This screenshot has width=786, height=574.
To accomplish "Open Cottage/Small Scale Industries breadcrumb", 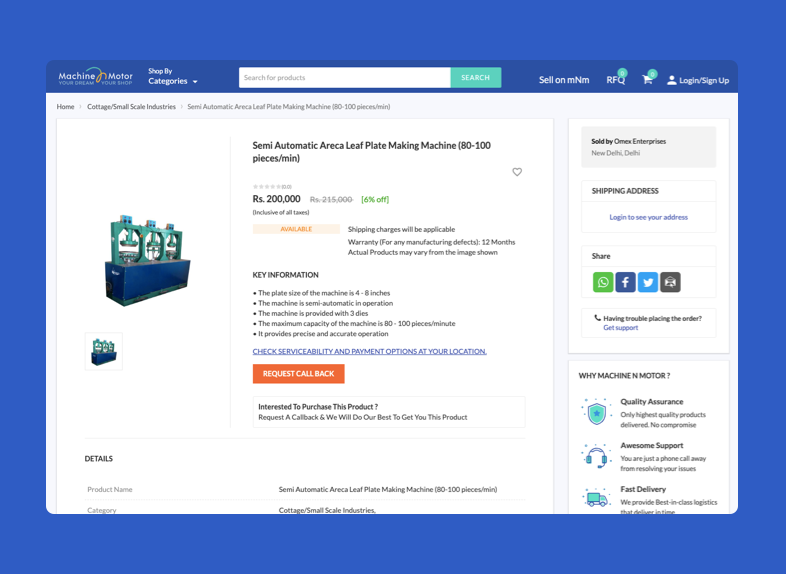I will [x=131, y=107].
